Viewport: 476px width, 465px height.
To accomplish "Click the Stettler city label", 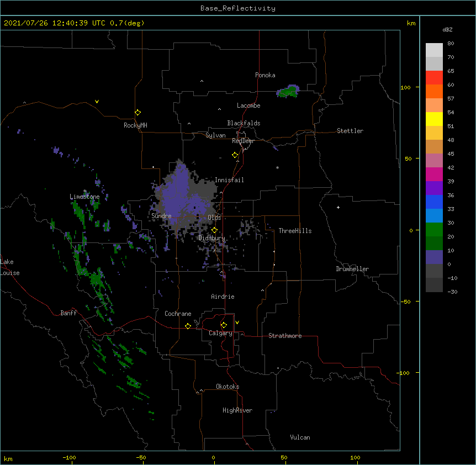I will [x=350, y=131].
